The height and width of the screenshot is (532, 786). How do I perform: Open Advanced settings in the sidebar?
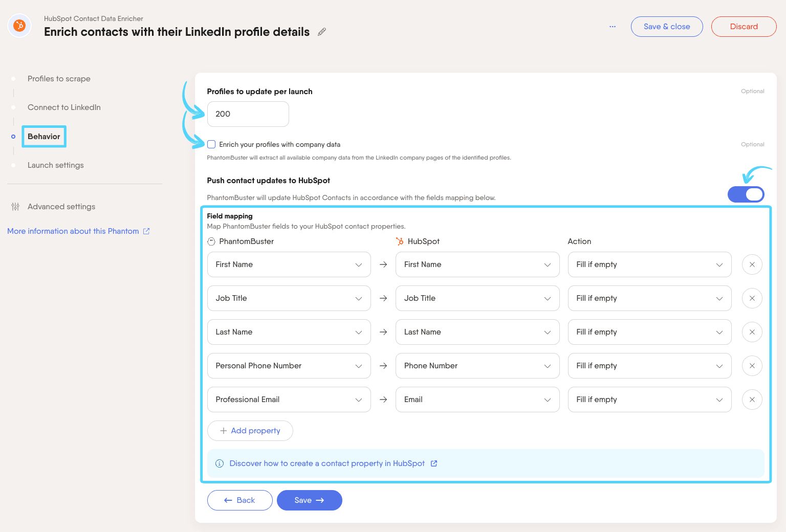[61, 207]
